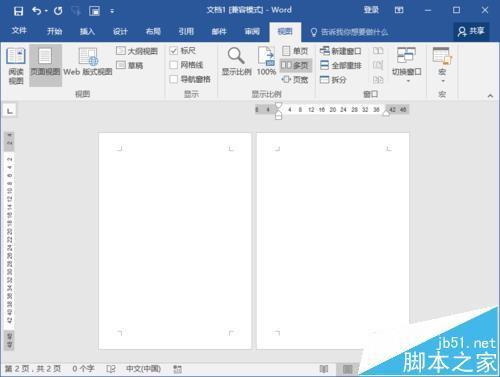
Task: Click the synchronous scrolling icon
Action: point(378,65)
